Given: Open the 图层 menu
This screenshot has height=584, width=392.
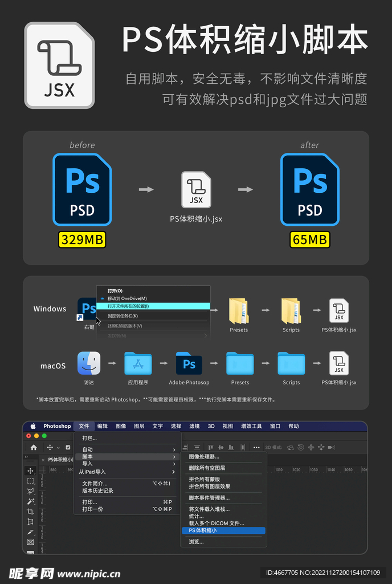Looking at the screenshot, I should 139,426.
